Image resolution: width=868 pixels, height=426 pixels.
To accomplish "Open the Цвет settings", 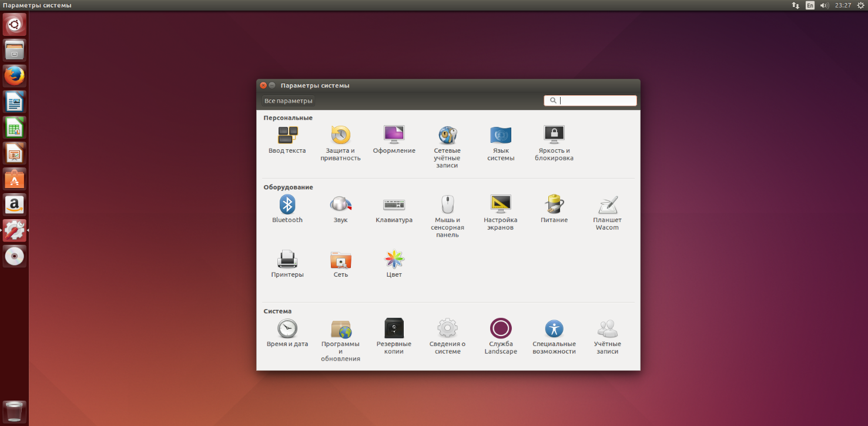I will coord(394,264).
